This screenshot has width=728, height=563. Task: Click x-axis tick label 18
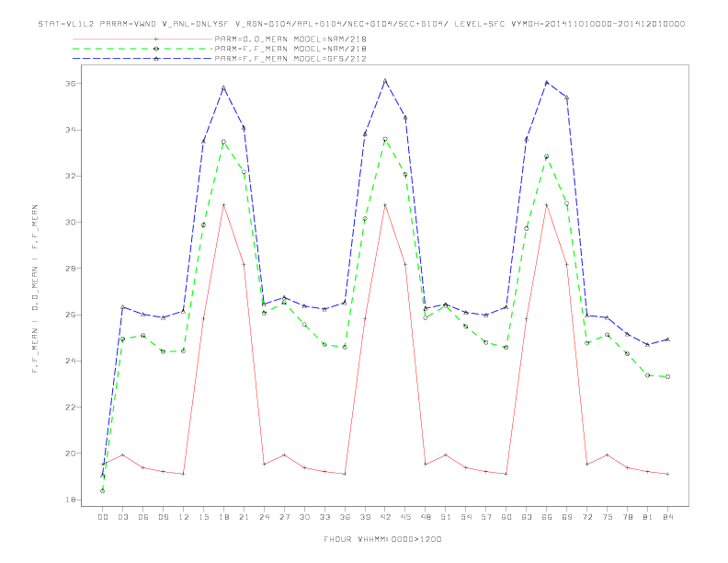pos(223,517)
